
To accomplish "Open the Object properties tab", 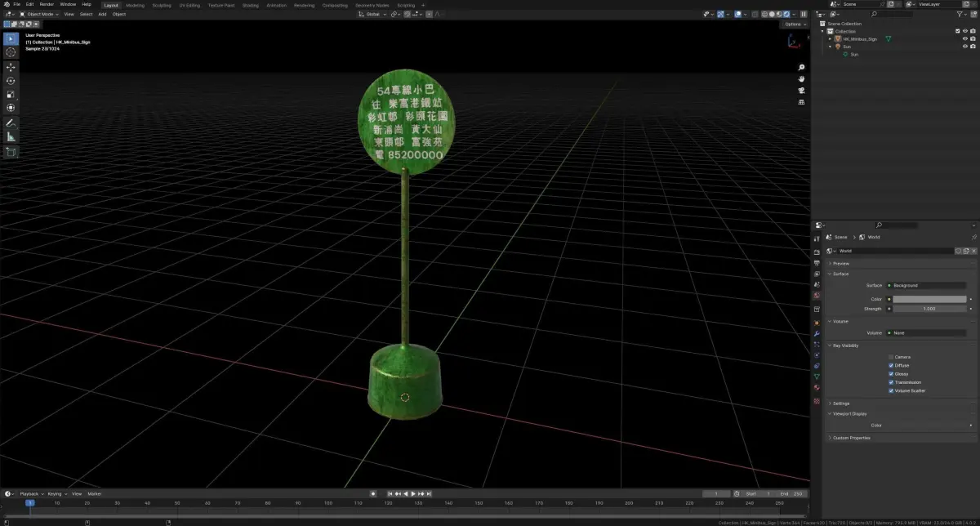I will tap(817, 323).
